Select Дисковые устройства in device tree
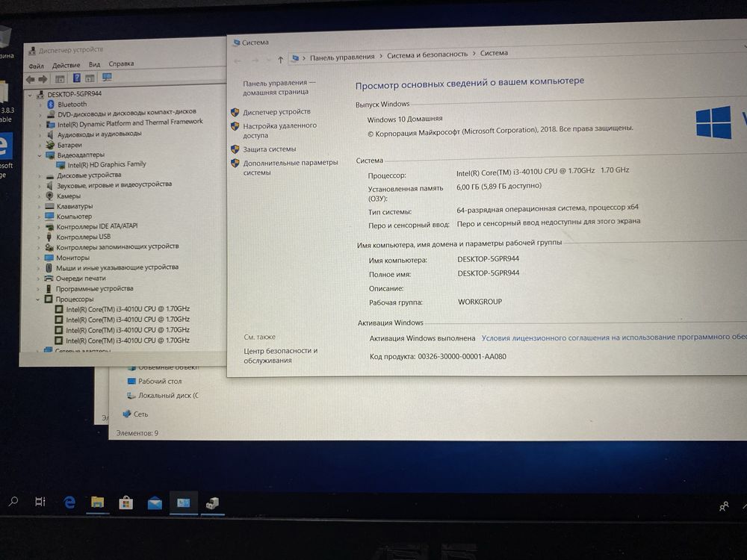The height and width of the screenshot is (560, 747). tap(89, 175)
